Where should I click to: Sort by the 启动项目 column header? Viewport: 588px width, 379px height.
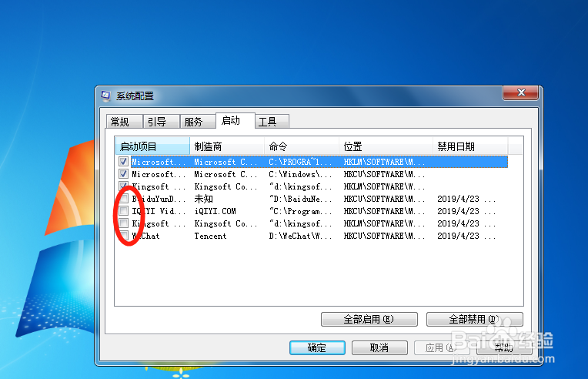(152, 146)
